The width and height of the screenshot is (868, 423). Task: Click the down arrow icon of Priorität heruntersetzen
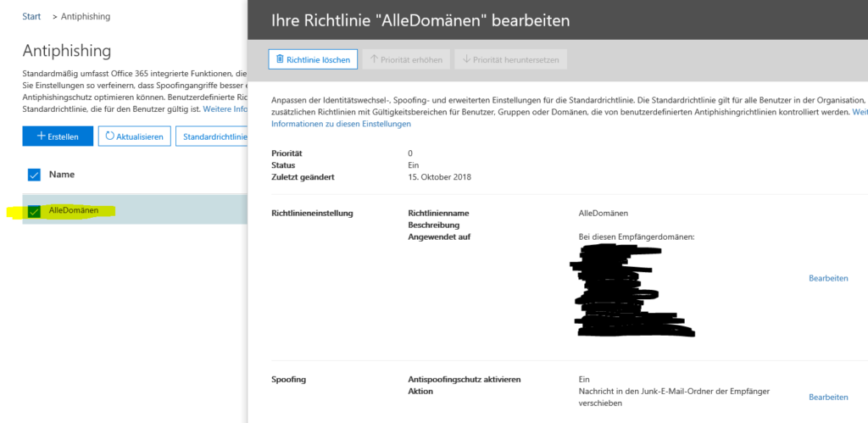pos(466,59)
